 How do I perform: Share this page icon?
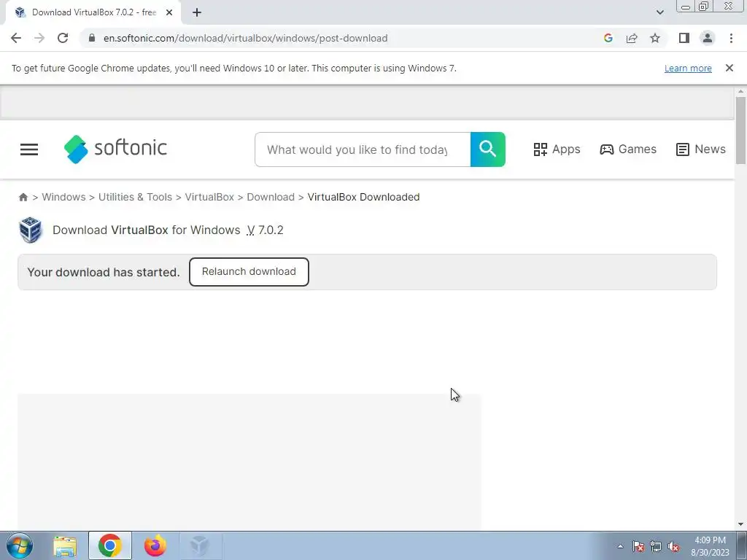(x=632, y=38)
